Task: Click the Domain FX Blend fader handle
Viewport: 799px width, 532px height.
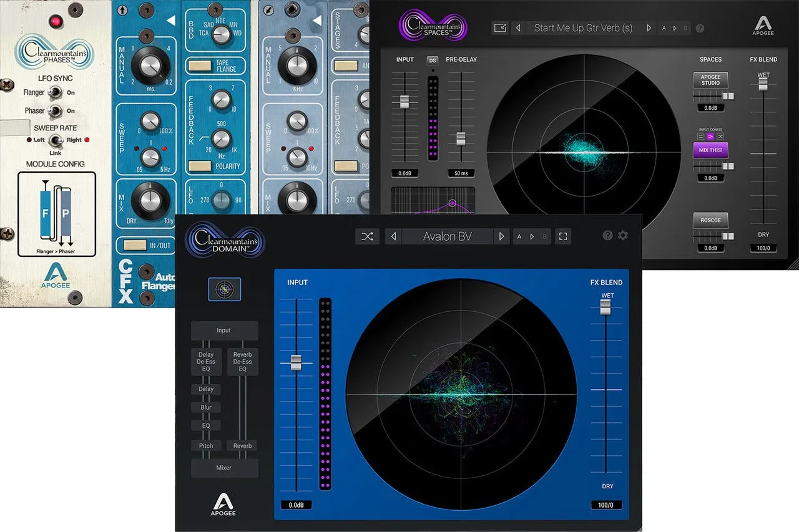Action: tap(605, 307)
